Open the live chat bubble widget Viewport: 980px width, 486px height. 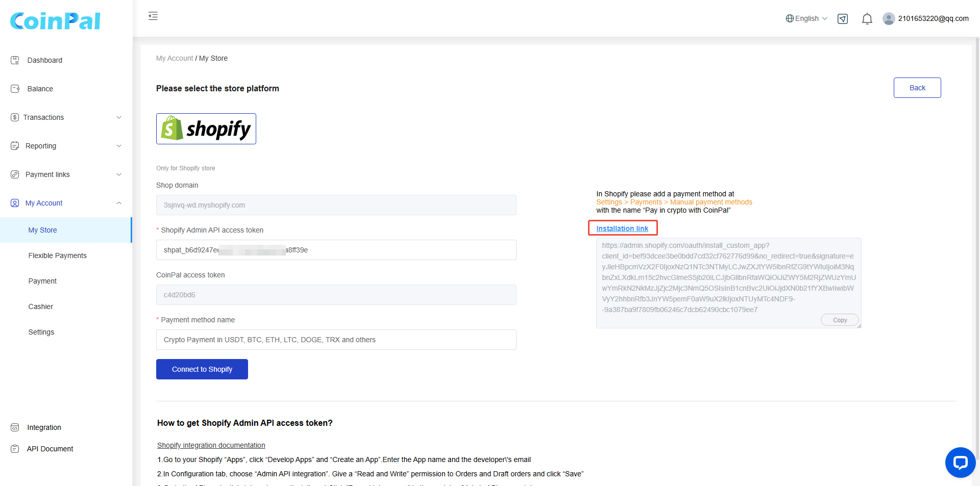tap(960, 462)
